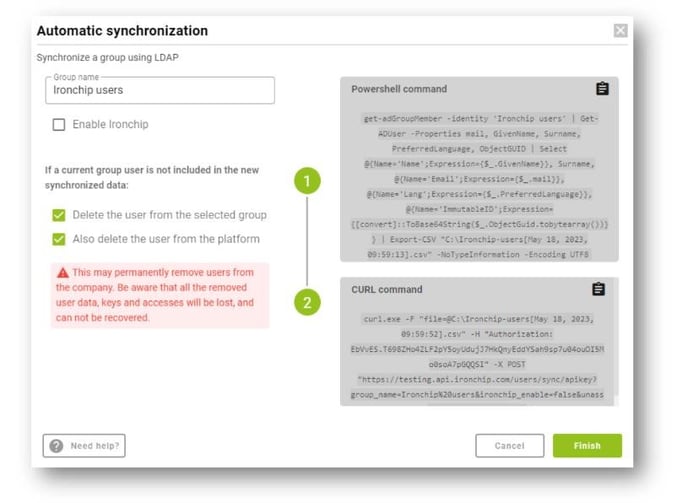
Task: Close the Automatic synchronization dialog
Action: [x=620, y=30]
